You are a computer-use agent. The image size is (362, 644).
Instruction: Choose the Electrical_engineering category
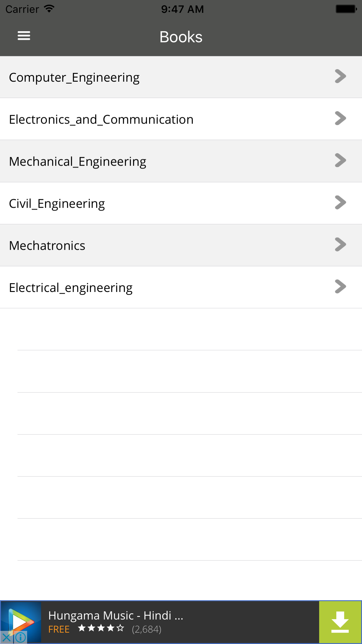click(181, 287)
